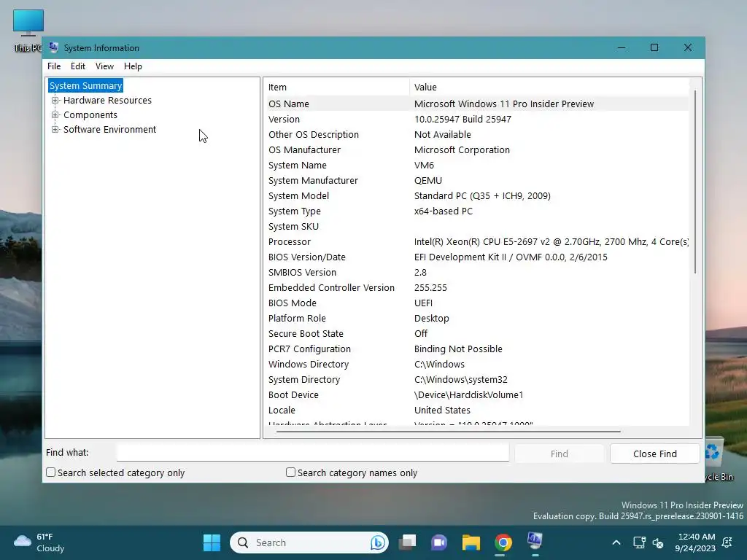The width and height of the screenshot is (747, 560).
Task: Select the SMBIOS Version row
Action: [x=477, y=273]
